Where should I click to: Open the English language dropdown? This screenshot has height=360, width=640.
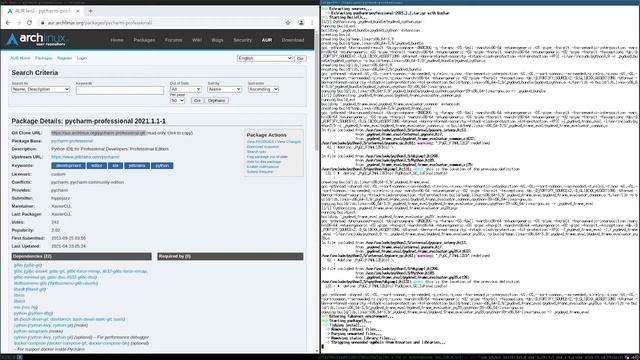[x=264, y=58]
